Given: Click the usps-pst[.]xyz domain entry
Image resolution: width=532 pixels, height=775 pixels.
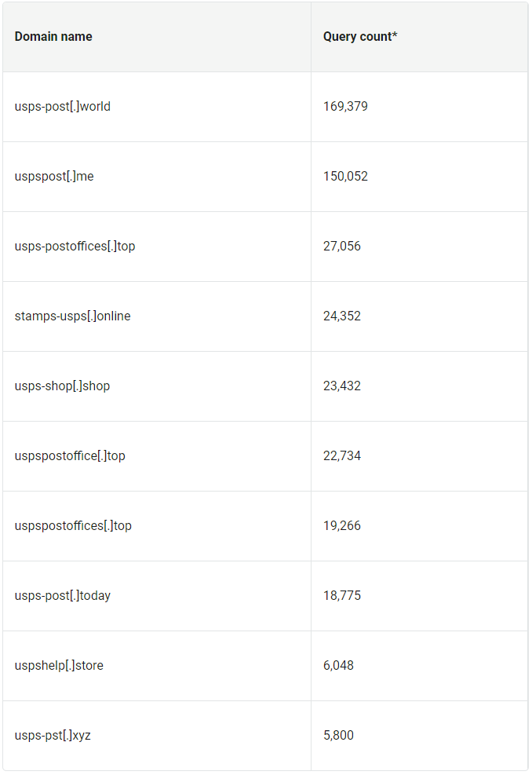Looking at the screenshot, I should click(x=53, y=736).
